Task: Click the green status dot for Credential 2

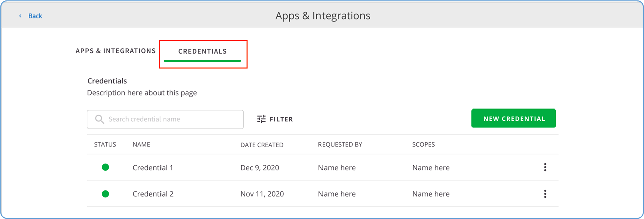Action: tap(105, 194)
